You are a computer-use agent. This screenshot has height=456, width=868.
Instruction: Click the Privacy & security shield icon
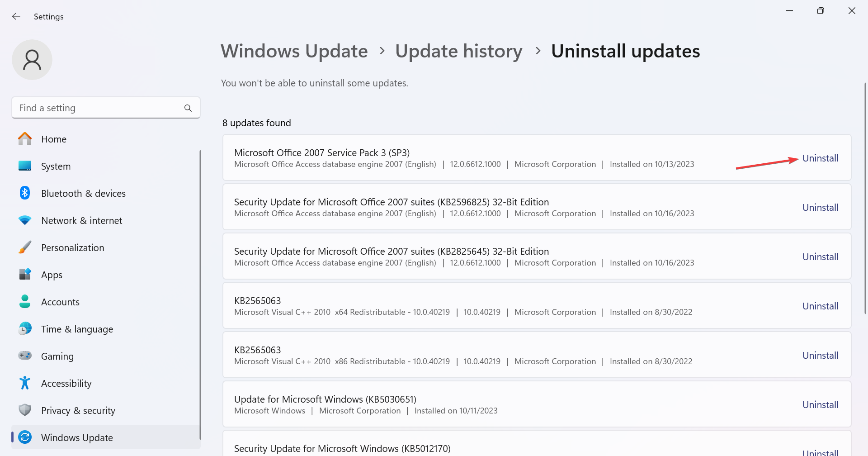click(x=25, y=410)
